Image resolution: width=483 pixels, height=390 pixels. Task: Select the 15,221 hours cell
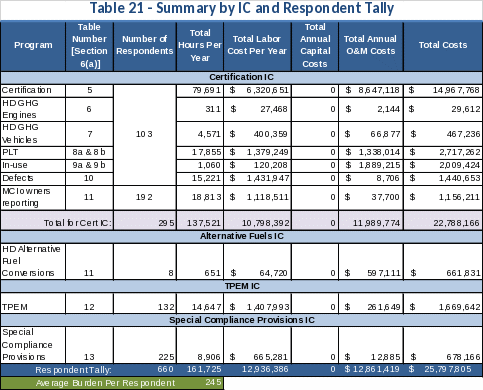point(200,179)
